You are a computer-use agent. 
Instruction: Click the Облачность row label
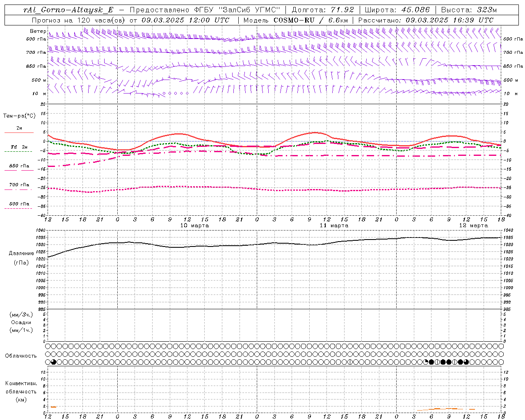click(21, 356)
